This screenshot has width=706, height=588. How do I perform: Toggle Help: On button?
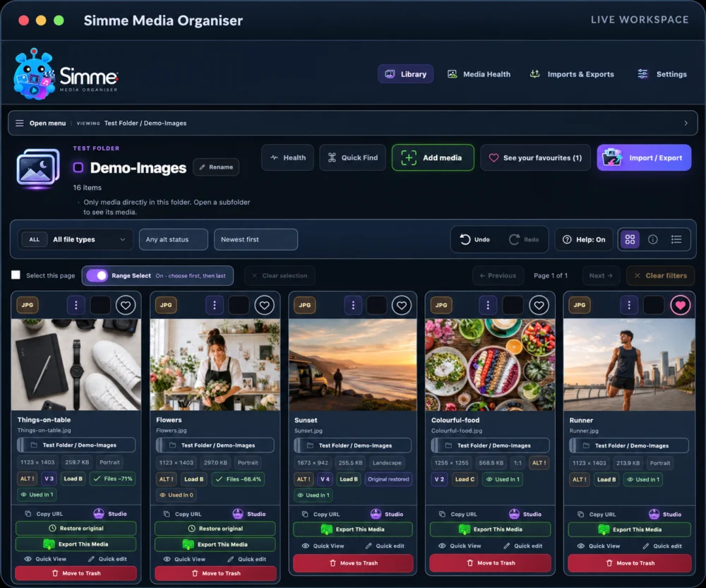pos(584,239)
